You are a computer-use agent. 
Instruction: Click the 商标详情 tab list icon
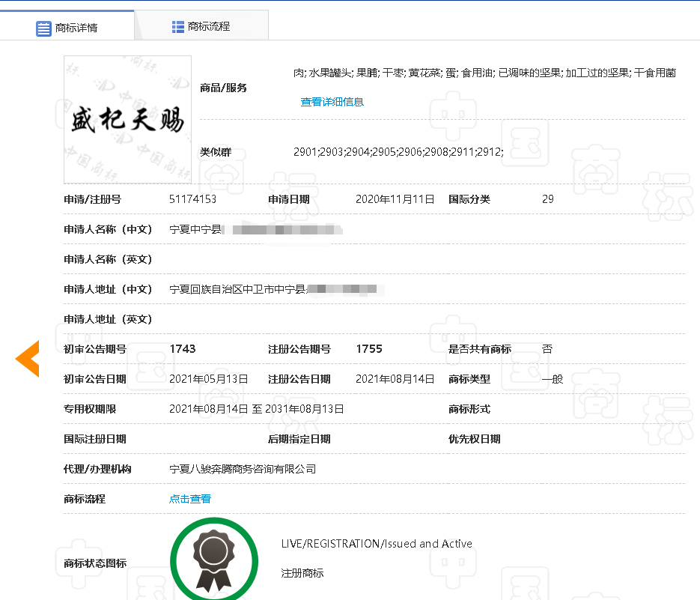click(x=43, y=28)
